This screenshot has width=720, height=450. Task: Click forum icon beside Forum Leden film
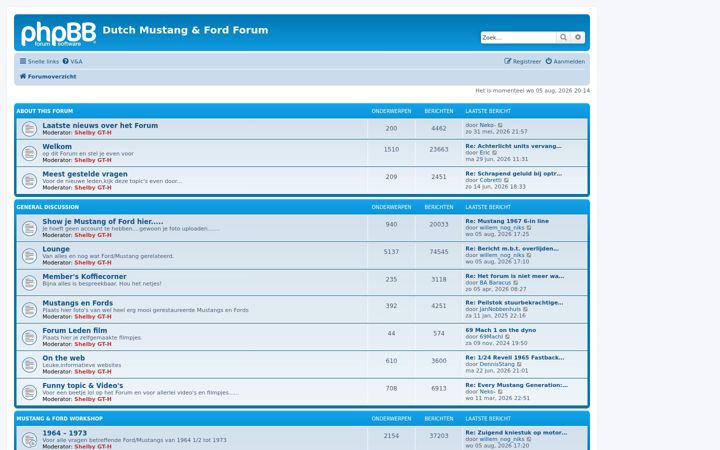pos(29,338)
